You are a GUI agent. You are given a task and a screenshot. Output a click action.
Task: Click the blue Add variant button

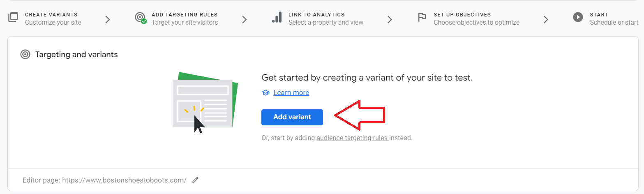(292, 117)
